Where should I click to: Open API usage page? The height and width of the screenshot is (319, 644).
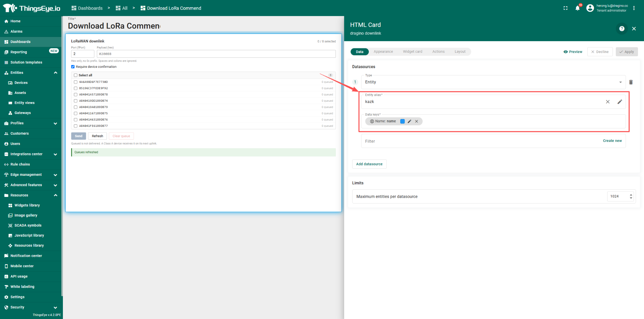coord(31,276)
